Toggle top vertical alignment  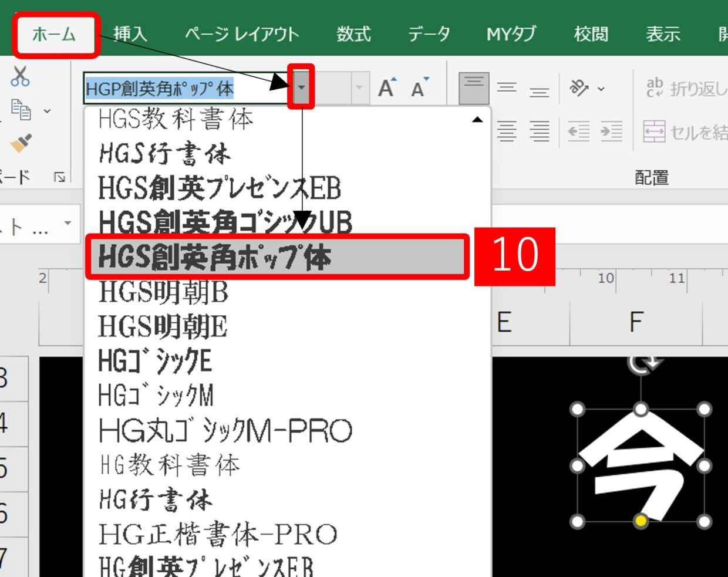point(474,88)
